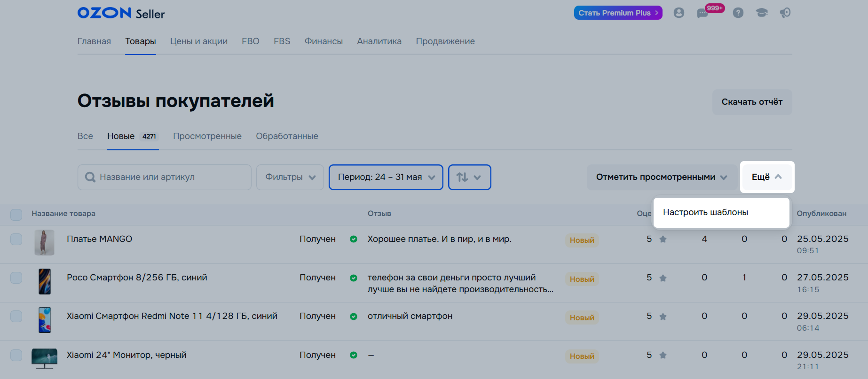Click the star icon in Poco Смартфон row
Viewport: 868px width, 379px height.
click(663, 278)
